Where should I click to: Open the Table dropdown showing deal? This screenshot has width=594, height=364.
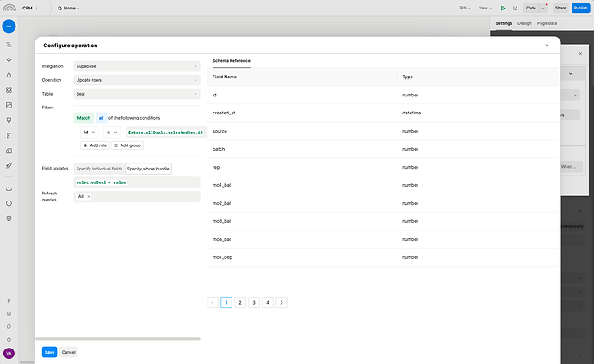tap(136, 93)
